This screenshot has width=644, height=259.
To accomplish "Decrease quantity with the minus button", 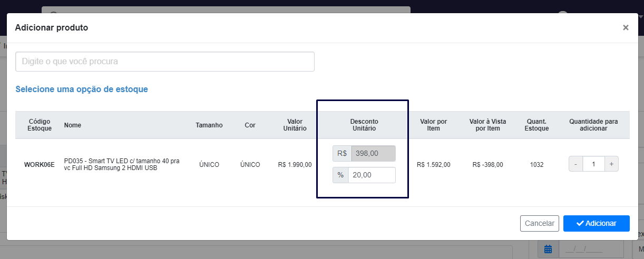I will pyautogui.click(x=575, y=164).
